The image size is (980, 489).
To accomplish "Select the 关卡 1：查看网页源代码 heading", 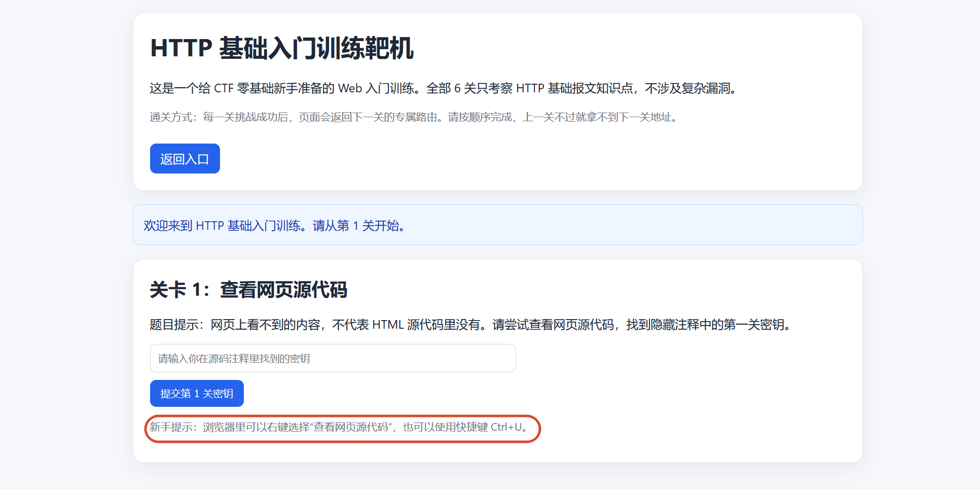I will [x=248, y=290].
